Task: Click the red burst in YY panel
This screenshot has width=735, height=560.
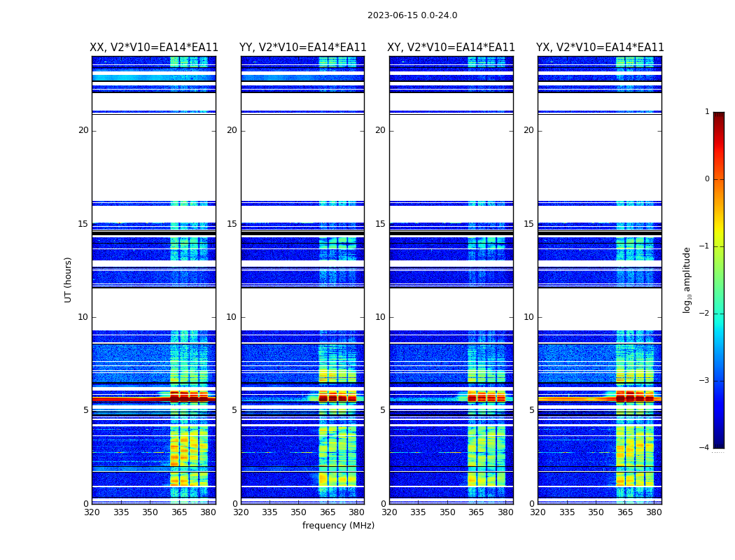Action: (337, 398)
